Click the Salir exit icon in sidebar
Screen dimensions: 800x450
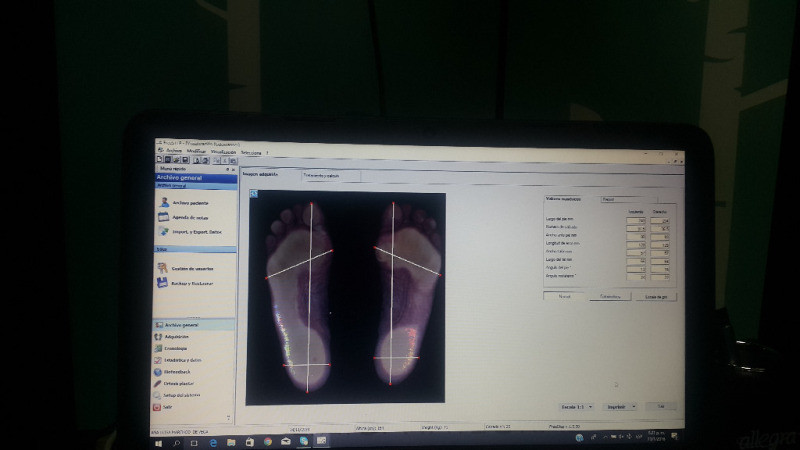pos(158,406)
